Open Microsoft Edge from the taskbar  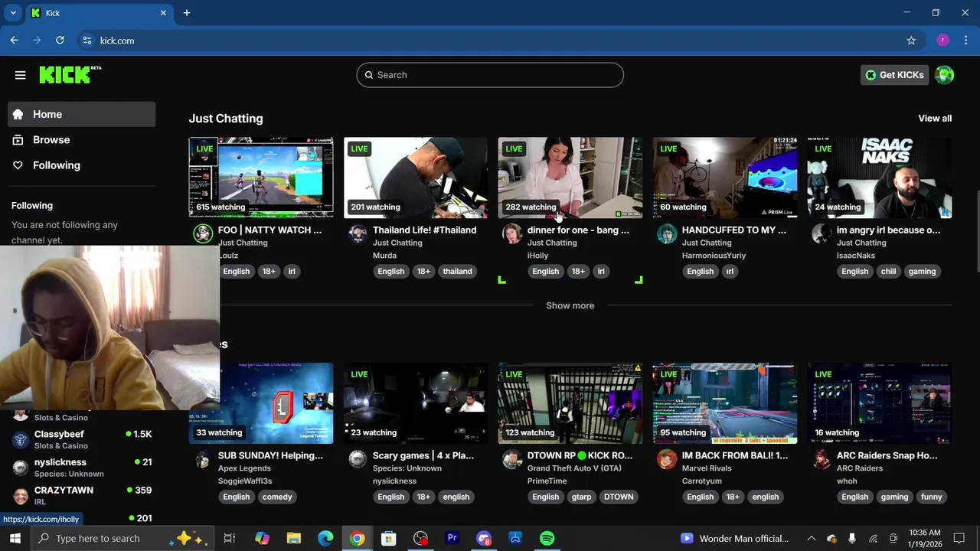click(325, 538)
